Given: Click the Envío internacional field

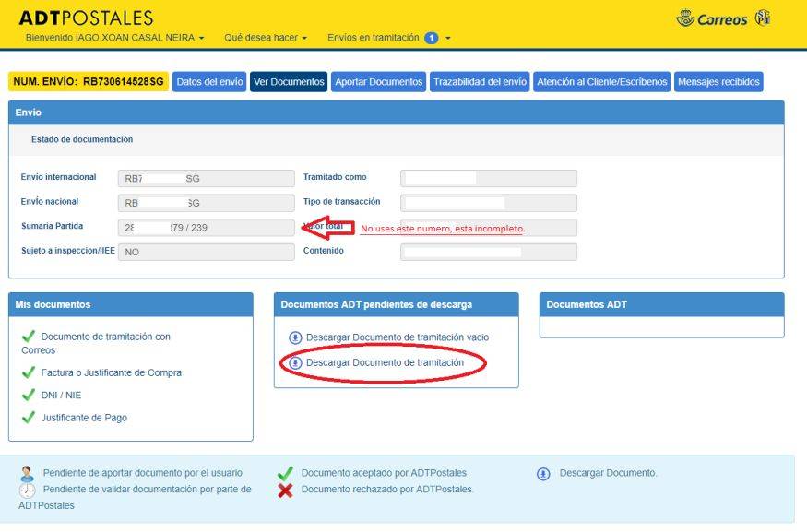Looking at the screenshot, I should point(207,179).
